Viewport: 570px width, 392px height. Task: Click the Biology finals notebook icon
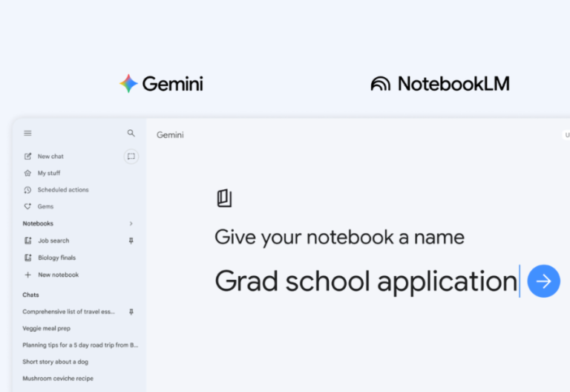pos(28,258)
